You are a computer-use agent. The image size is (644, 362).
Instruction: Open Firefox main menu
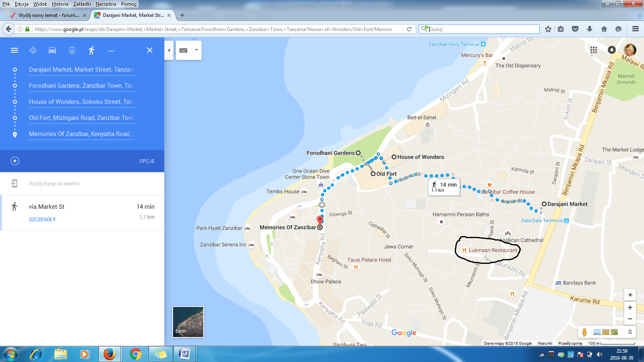click(x=636, y=29)
